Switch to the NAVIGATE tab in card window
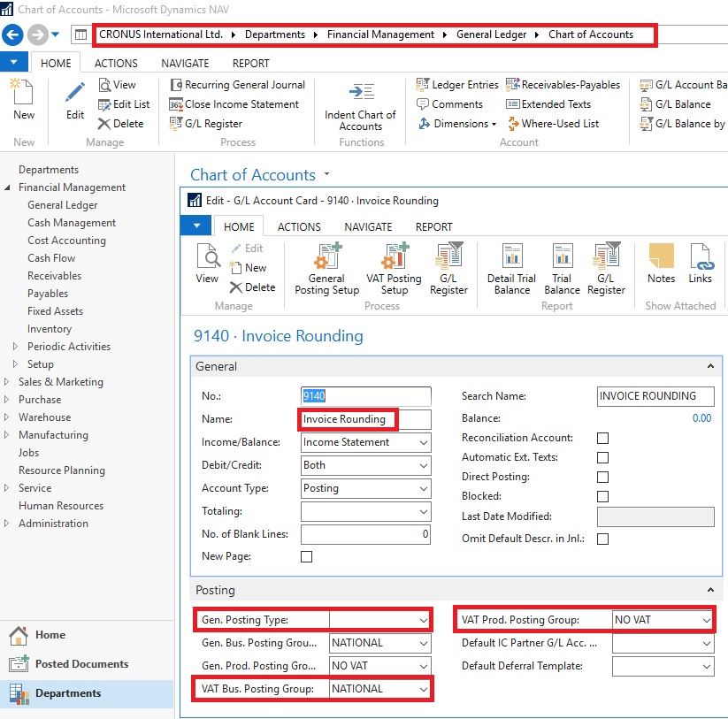This screenshot has height=719, width=728. click(x=368, y=226)
